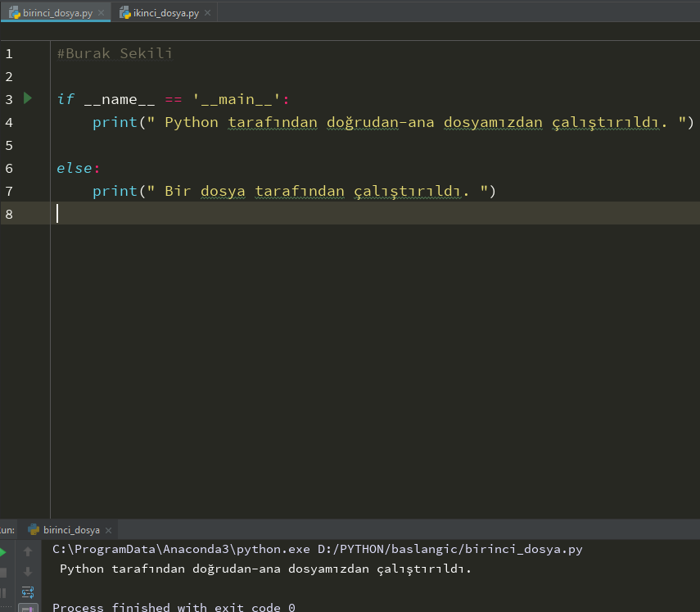
Task: Toggle soft-wrap in the run console
Action: [x=27, y=592]
